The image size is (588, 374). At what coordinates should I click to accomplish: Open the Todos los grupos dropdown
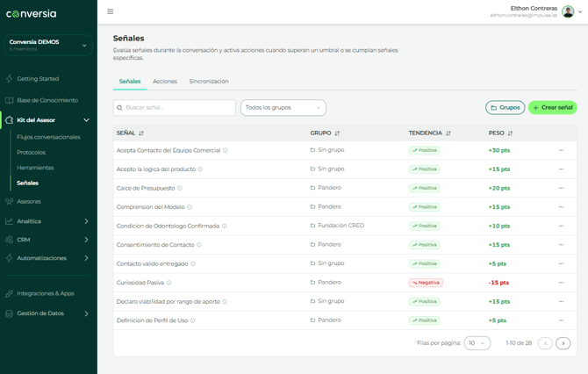(283, 108)
